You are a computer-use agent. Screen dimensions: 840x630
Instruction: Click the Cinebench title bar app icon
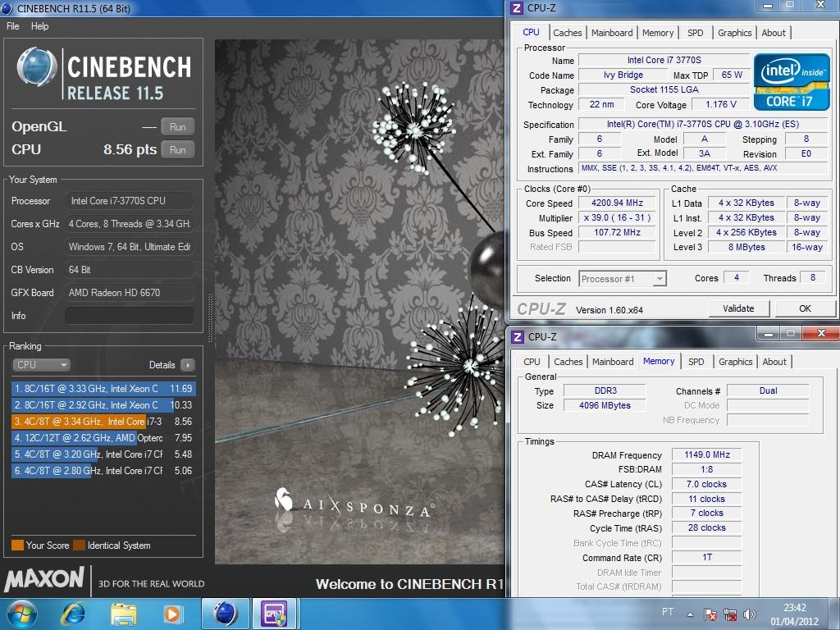pos(7,8)
